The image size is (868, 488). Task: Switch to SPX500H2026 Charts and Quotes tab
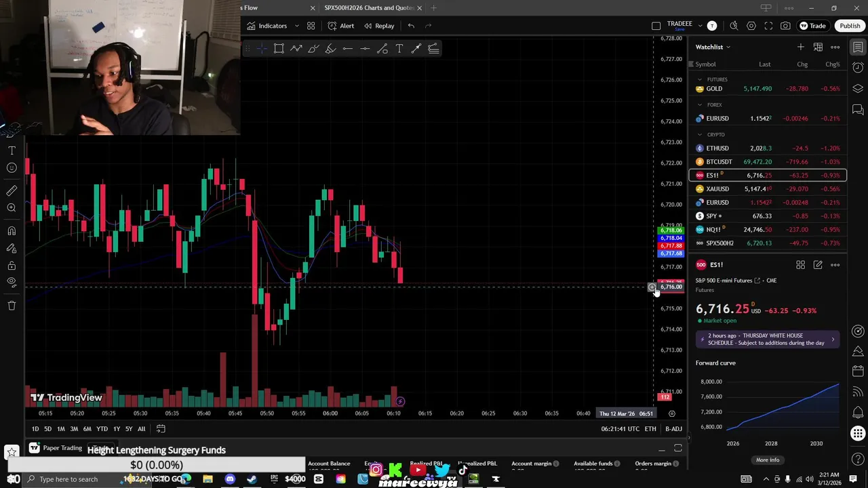(369, 8)
